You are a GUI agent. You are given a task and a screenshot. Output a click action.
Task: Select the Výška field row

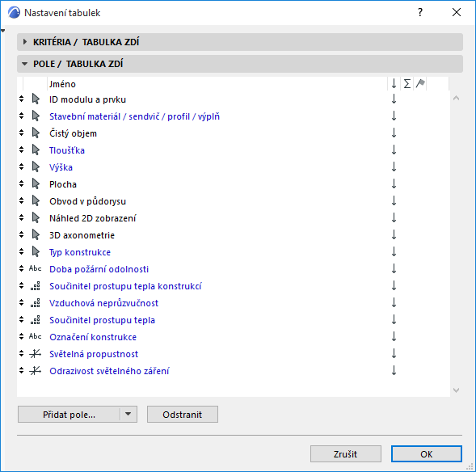pos(233,167)
